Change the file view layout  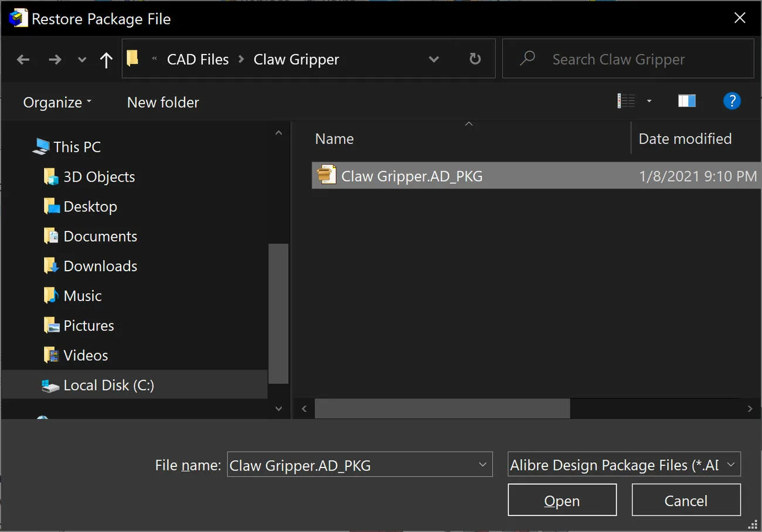pyautogui.click(x=627, y=101)
